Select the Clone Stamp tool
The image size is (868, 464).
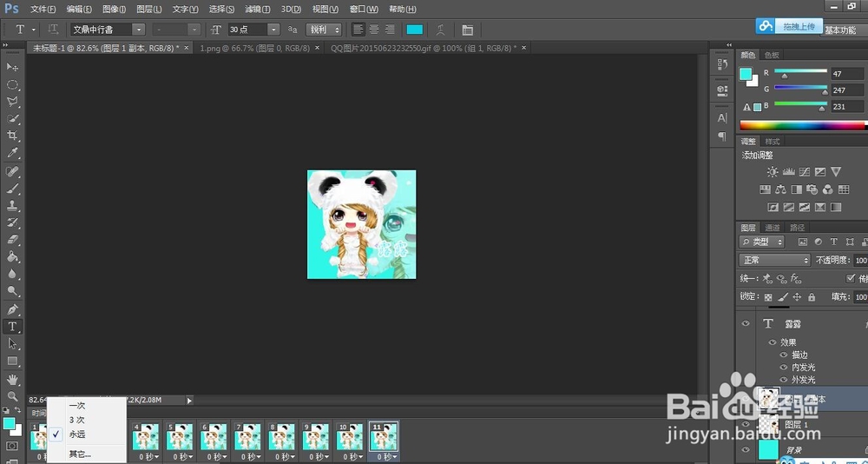(12, 206)
